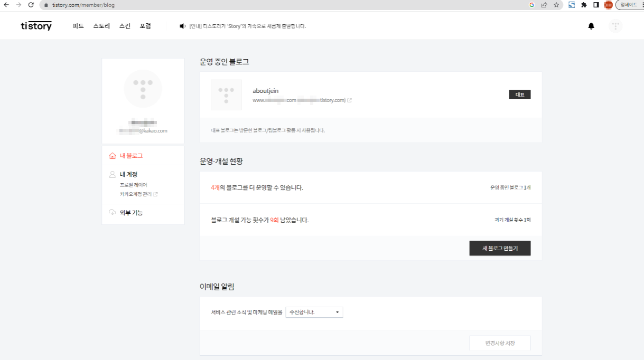Open the 스킨 menu item

[x=124, y=25]
